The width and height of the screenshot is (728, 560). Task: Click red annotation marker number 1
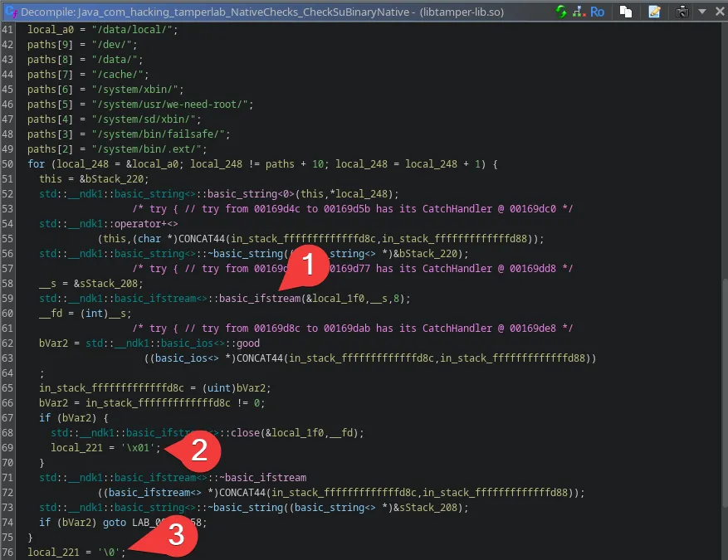tap(308, 267)
